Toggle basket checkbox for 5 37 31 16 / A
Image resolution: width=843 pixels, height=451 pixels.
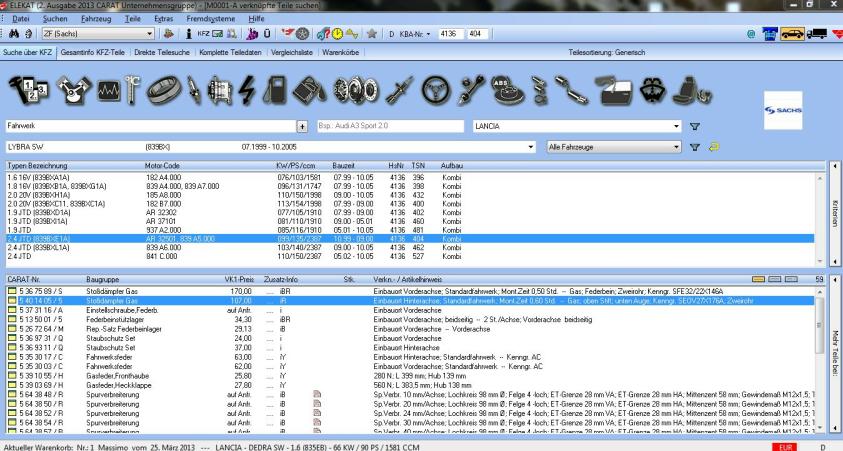point(12,310)
